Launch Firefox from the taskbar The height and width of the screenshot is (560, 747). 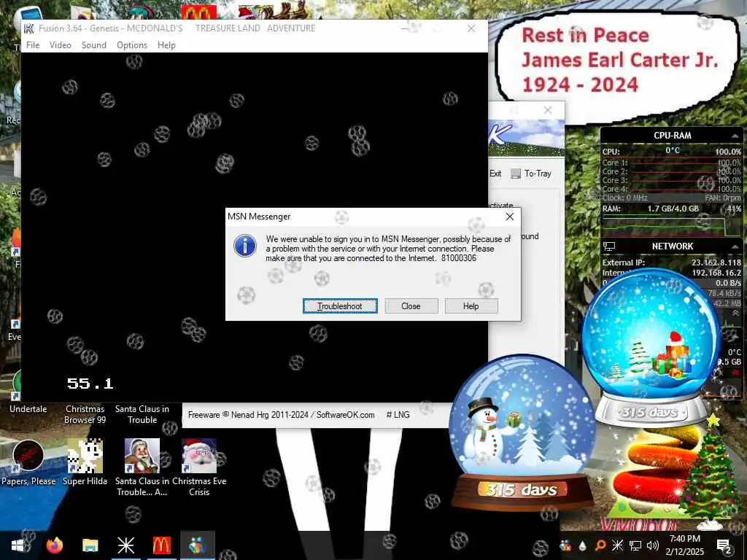coord(54,545)
